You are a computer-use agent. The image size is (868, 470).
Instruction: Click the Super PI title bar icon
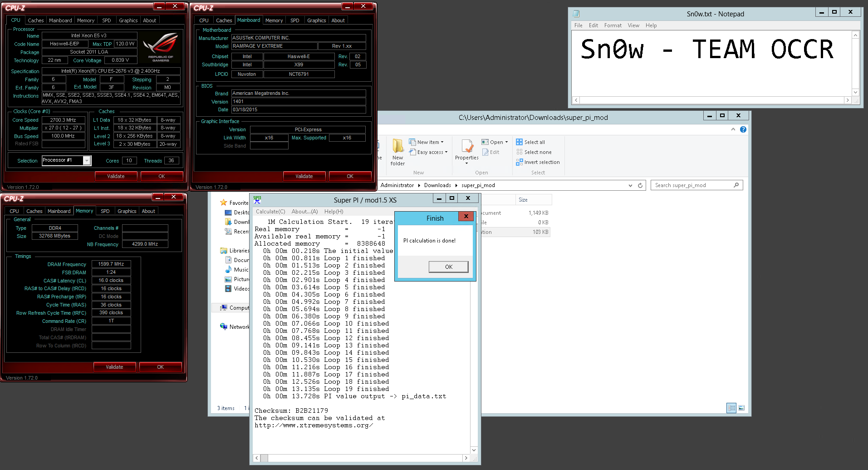pos(257,200)
